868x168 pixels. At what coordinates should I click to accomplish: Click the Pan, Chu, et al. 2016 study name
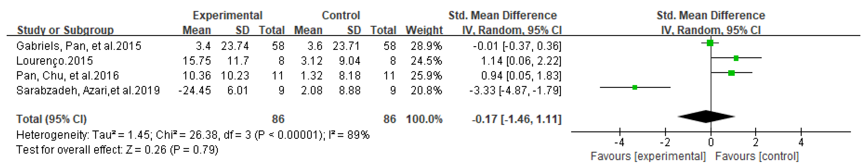tap(68, 76)
